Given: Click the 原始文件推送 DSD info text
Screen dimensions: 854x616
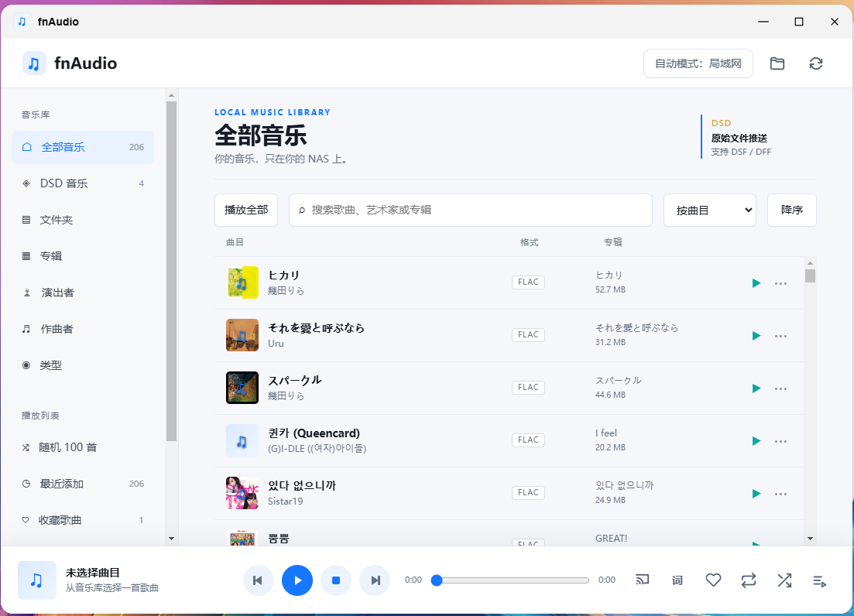Looking at the screenshot, I should tap(739, 138).
